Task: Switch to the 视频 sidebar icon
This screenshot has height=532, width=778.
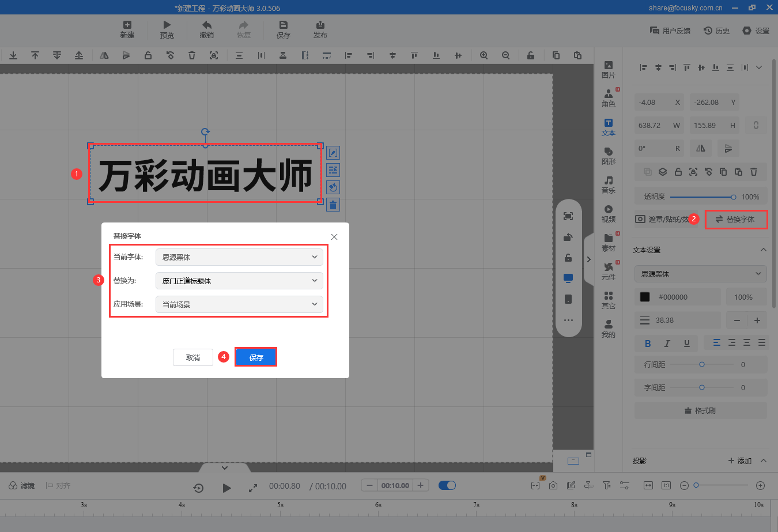Action: point(608,213)
